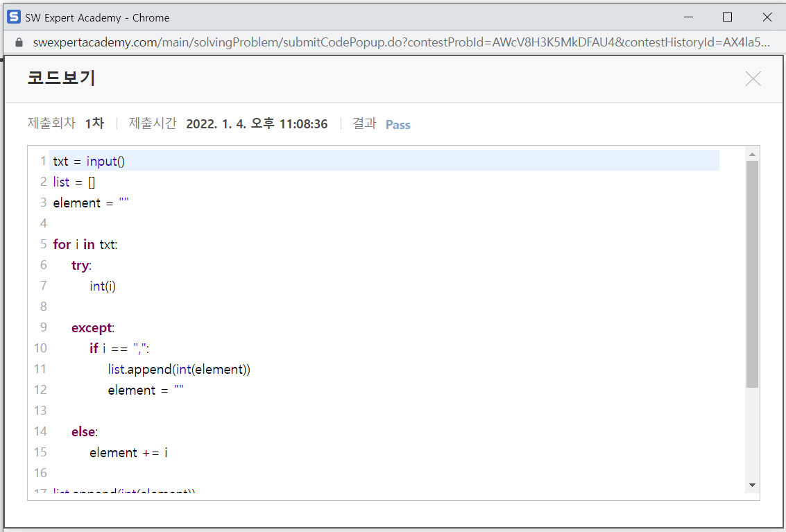
Task: Click the 'int(i)' code line
Action: coord(103,286)
